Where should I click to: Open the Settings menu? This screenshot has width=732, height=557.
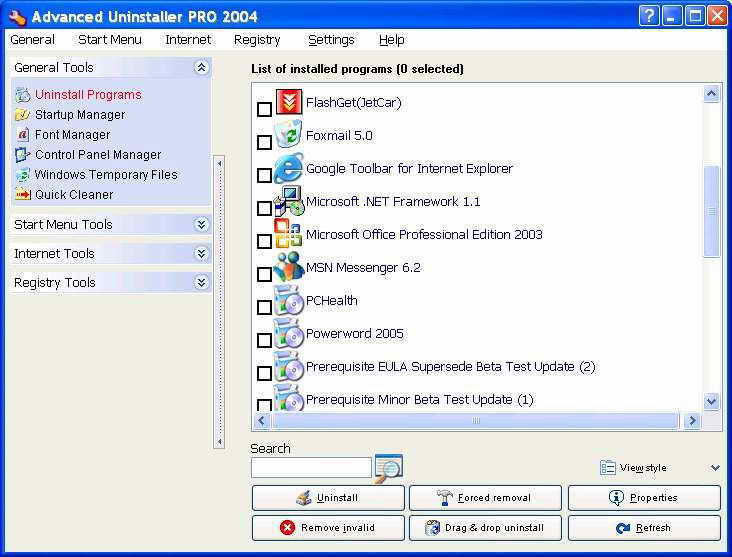coord(331,40)
